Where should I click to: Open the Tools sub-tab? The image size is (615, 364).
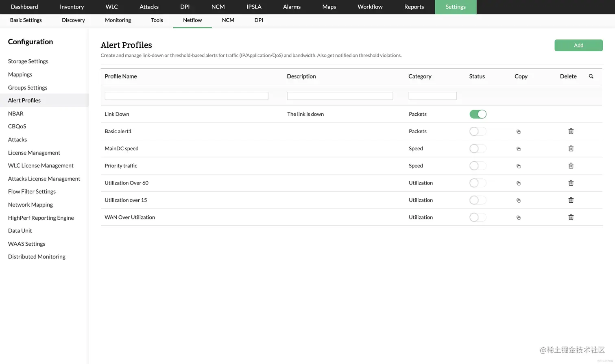point(157,20)
